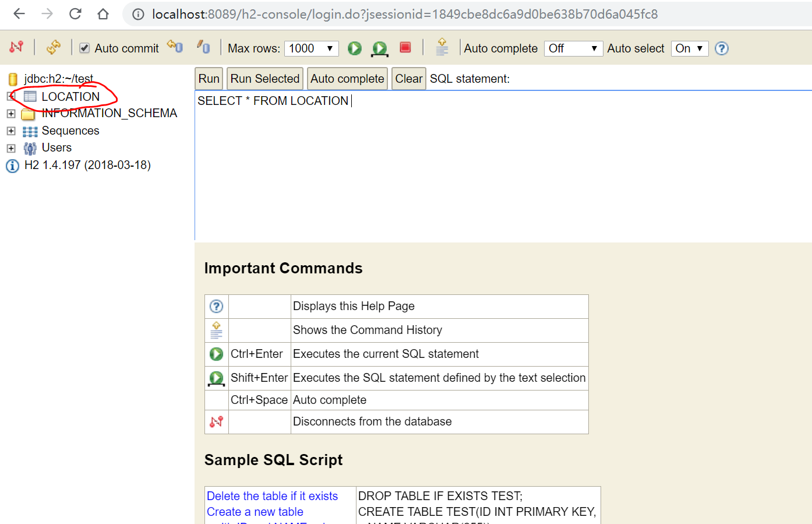812x524 pixels.
Task: Click the red Stop icon
Action: (x=405, y=47)
